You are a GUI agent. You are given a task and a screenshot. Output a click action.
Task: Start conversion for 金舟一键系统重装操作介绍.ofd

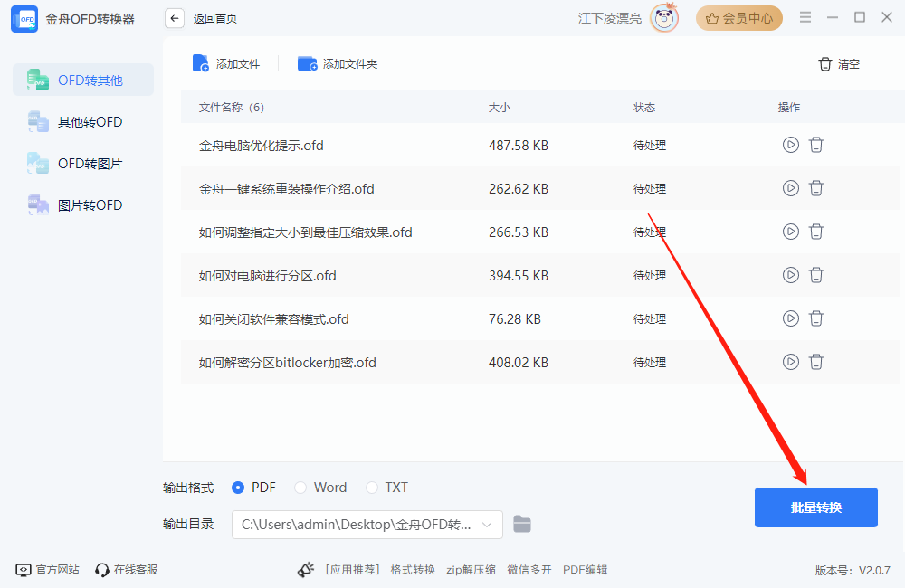pyautogui.click(x=791, y=188)
